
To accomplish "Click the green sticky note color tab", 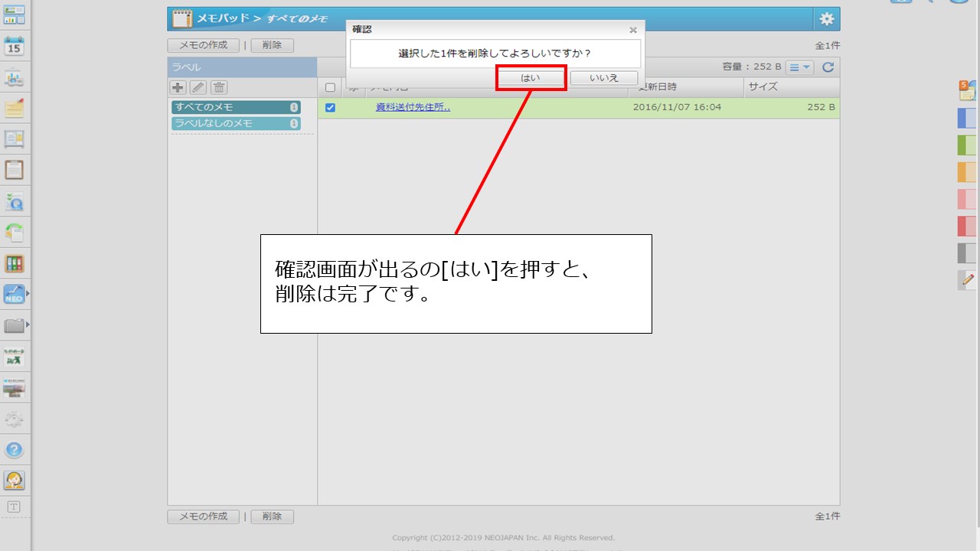I will [966, 145].
